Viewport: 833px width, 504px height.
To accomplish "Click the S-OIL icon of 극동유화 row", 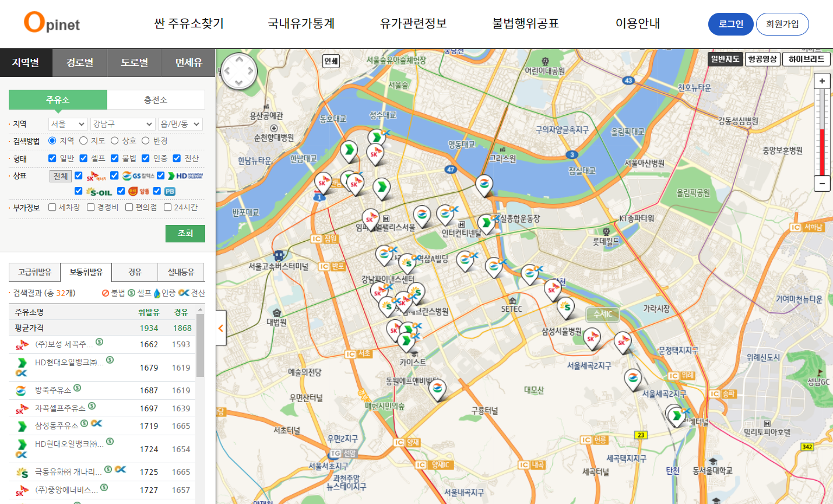I will point(22,472).
